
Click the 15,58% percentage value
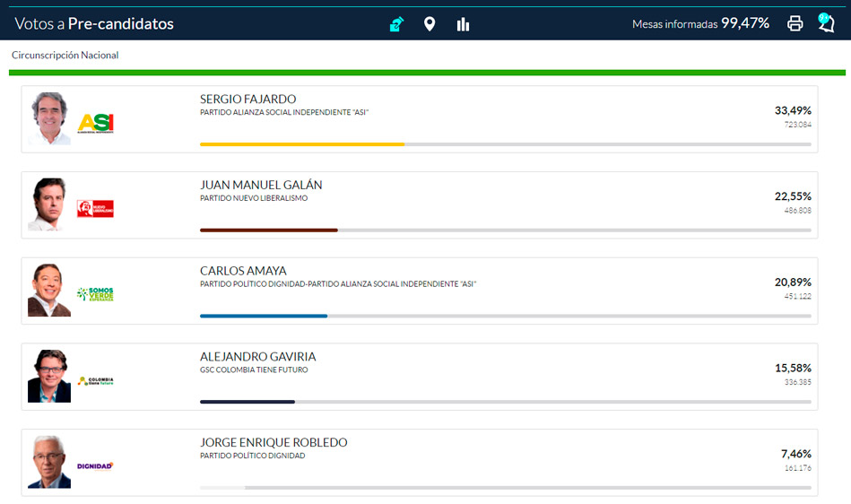793,368
